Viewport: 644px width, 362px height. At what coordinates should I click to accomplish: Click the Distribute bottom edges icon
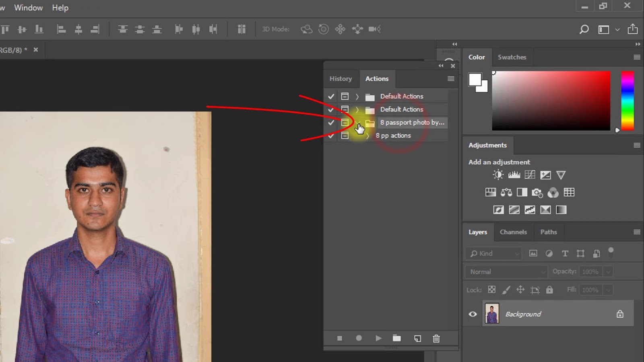[157, 29]
